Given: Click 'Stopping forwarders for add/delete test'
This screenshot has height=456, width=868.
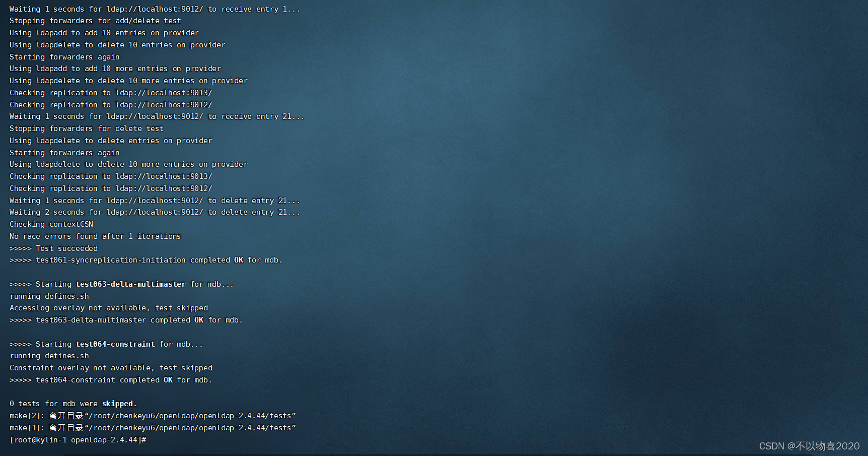Looking at the screenshot, I should point(95,21).
